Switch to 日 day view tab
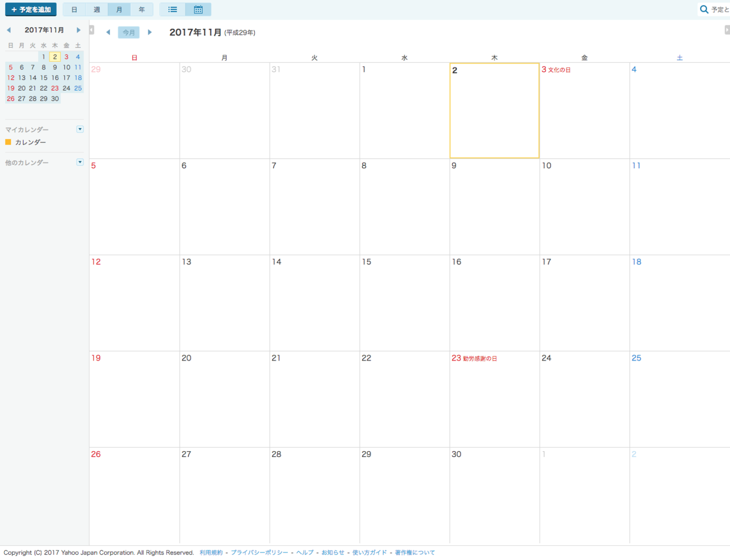730x560 pixels. 74,9
